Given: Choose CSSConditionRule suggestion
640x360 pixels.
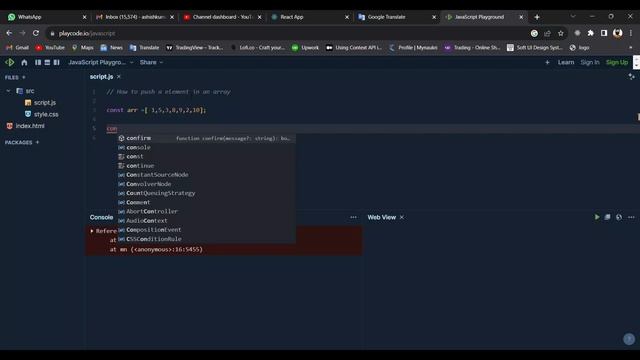Looking at the screenshot, I should coord(206,239).
